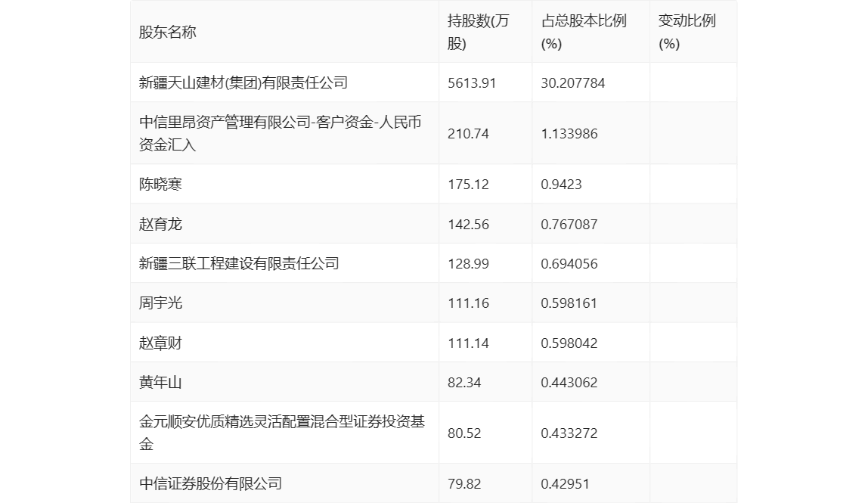Click shareholder name 赵育龙
This screenshot has height=503, width=868.
[160, 224]
